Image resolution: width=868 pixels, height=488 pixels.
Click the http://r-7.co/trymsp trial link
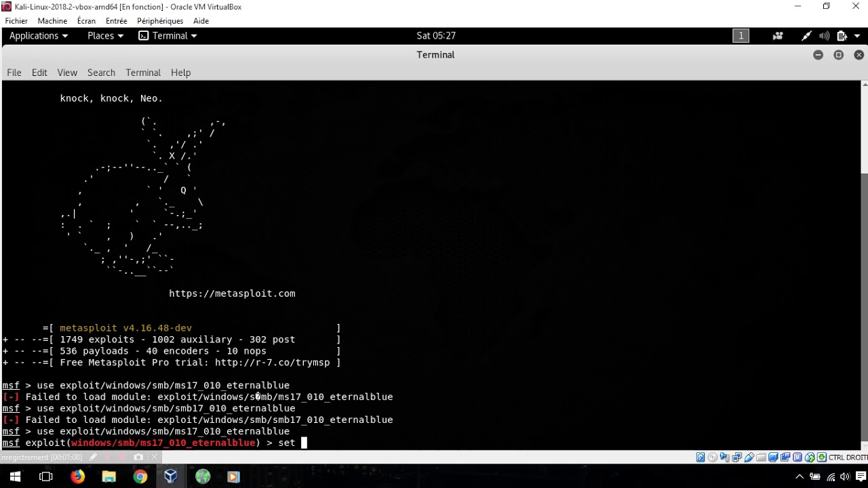pyautogui.click(x=273, y=363)
